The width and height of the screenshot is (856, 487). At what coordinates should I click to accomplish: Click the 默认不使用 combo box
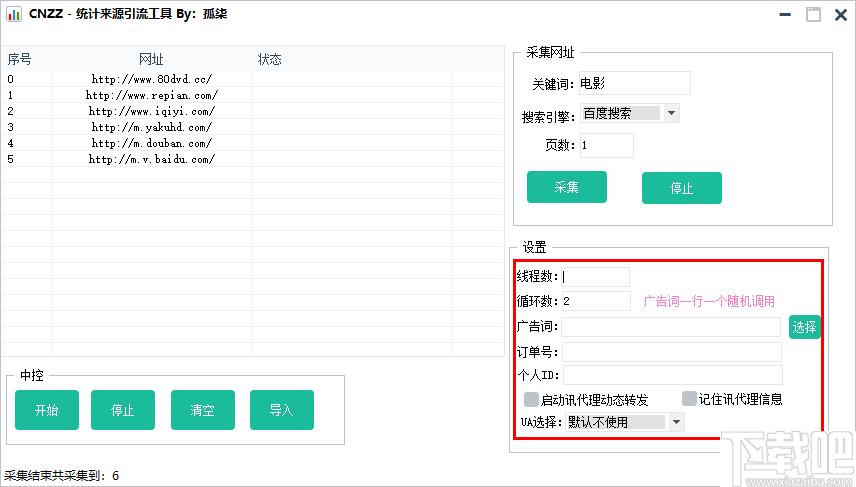click(625, 422)
